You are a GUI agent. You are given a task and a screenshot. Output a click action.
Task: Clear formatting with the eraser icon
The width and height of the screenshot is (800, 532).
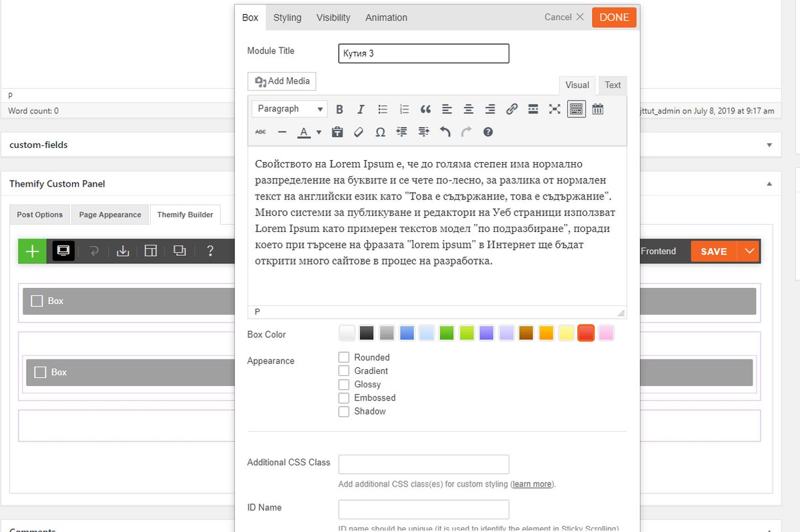[359, 132]
